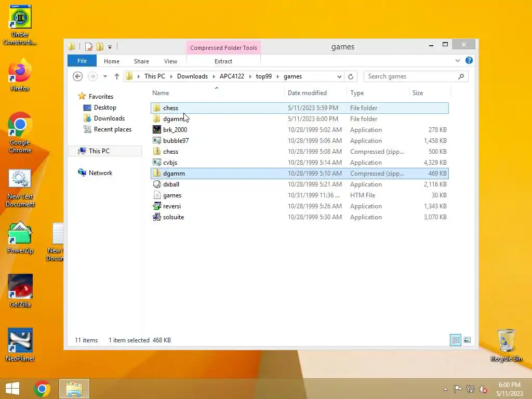Sort by Date modified column header
This screenshot has width=532, height=399.
(x=315, y=92)
